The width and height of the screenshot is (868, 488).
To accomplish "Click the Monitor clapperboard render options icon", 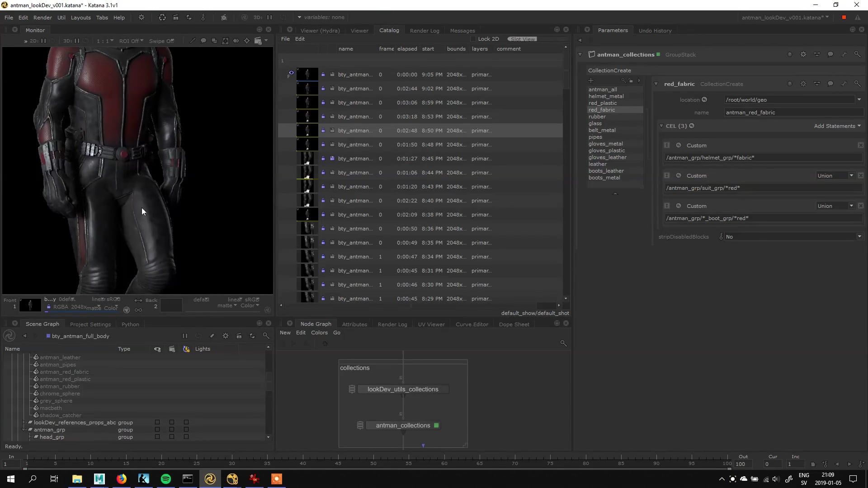I will click(258, 41).
